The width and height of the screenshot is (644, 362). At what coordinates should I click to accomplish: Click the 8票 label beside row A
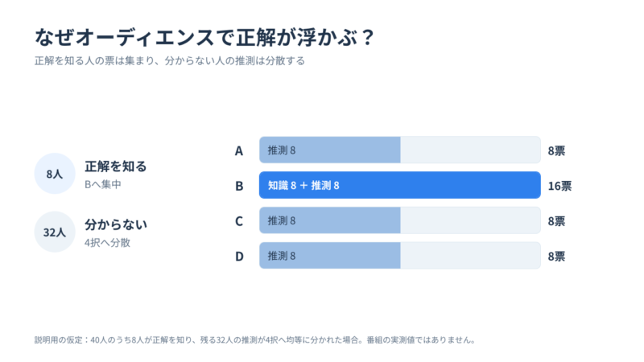556,150
